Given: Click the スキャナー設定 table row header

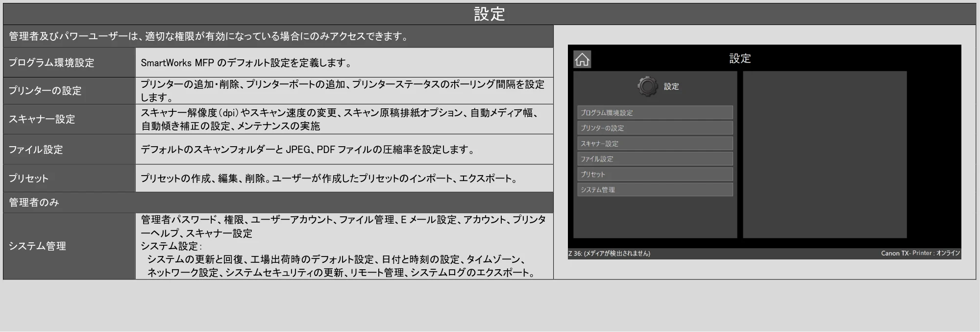Looking at the screenshot, I should click(69, 119).
